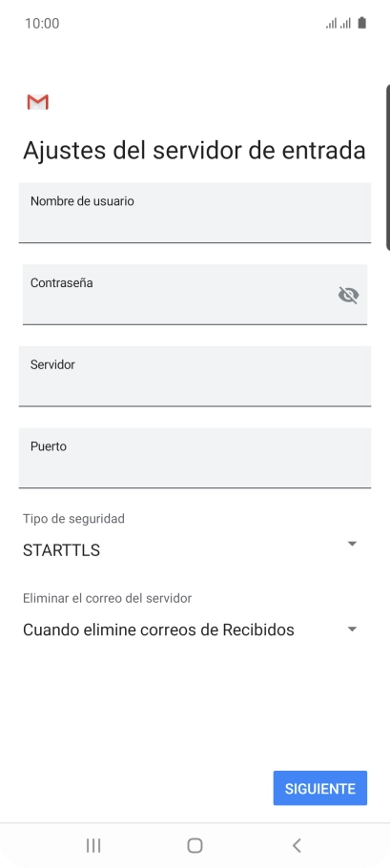Image resolution: width=390 pixels, height=868 pixels.
Task: Tap the signal strength icons
Action: [339, 23]
